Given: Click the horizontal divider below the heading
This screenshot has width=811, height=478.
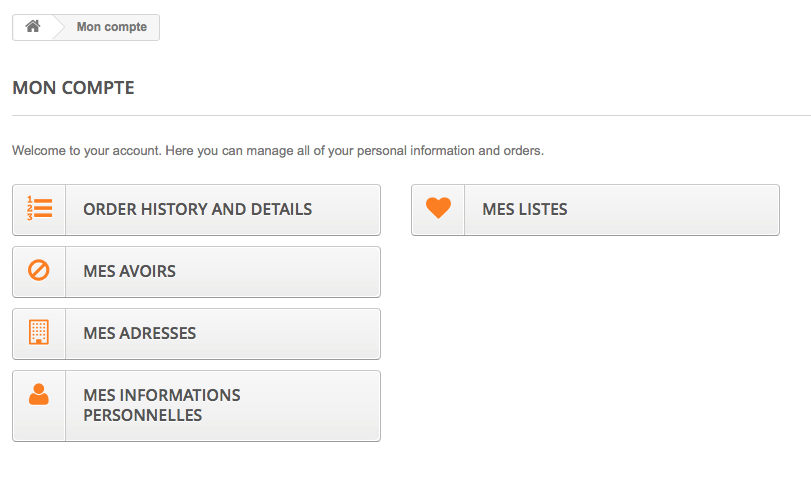Looking at the screenshot, I should (411, 115).
